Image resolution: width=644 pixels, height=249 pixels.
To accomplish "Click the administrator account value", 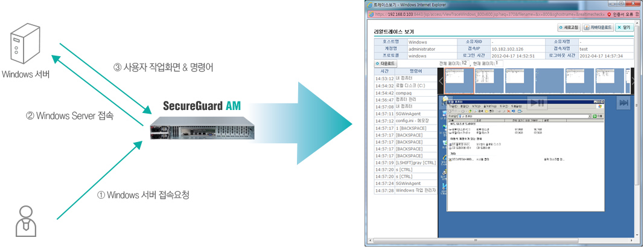I will (x=422, y=48).
